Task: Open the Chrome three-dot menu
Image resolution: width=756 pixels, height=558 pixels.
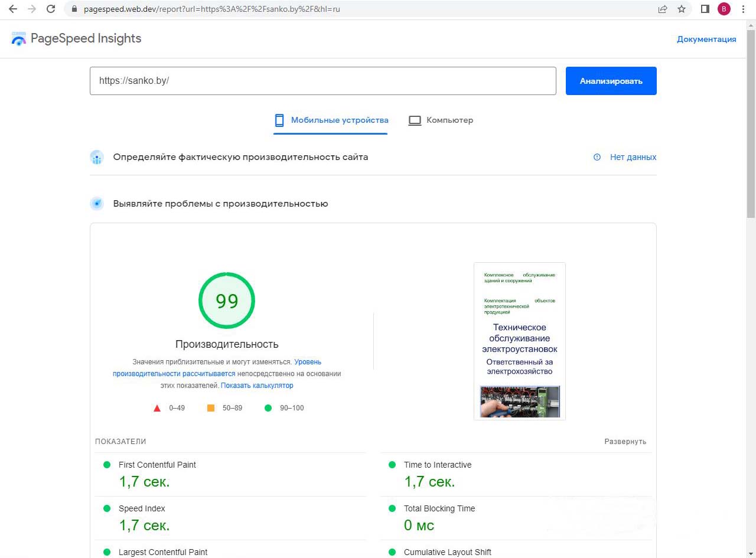Action: [x=743, y=9]
